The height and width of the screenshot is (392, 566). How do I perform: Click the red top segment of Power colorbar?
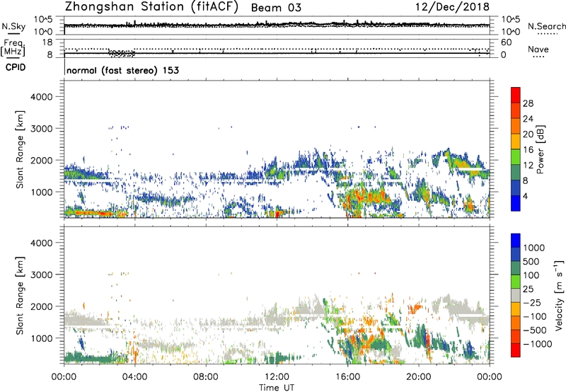point(516,95)
